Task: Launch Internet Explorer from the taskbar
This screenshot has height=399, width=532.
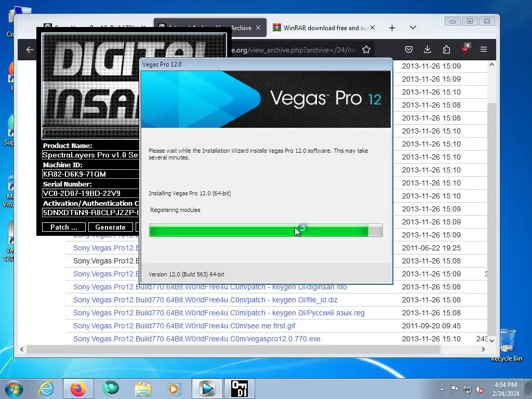Action: [x=46, y=389]
